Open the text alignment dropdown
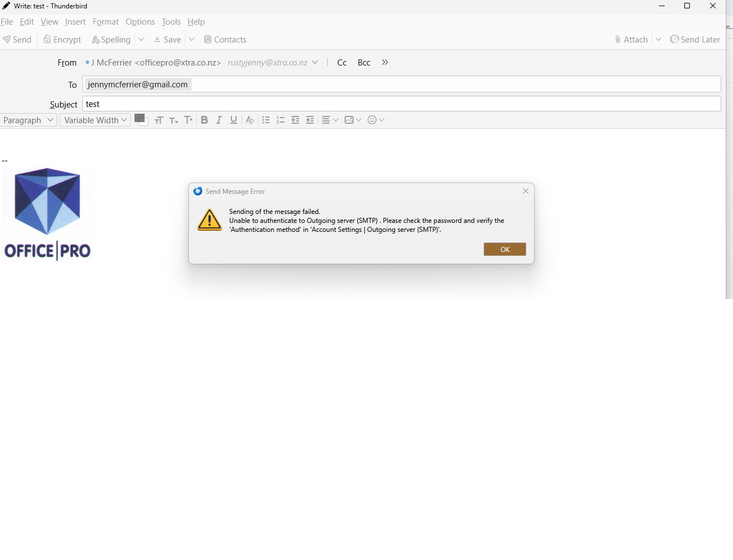The height and width of the screenshot is (560, 733). (x=330, y=120)
